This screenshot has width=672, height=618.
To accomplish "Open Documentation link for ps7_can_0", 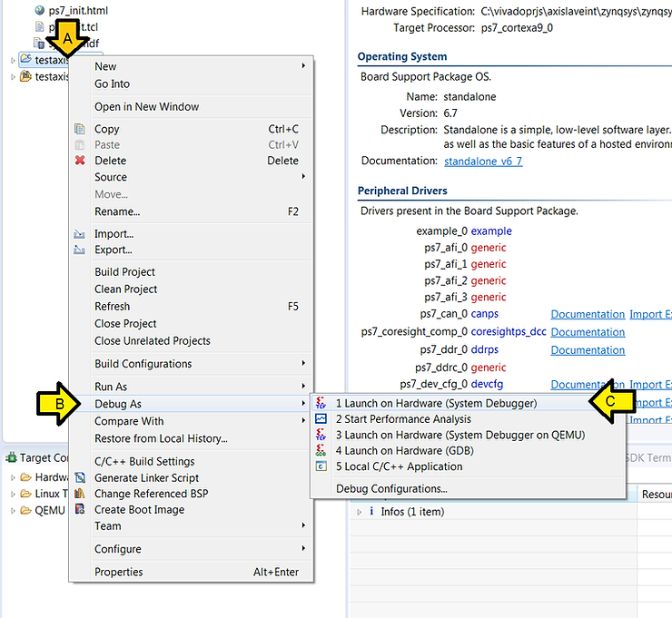I will click(x=588, y=314).
